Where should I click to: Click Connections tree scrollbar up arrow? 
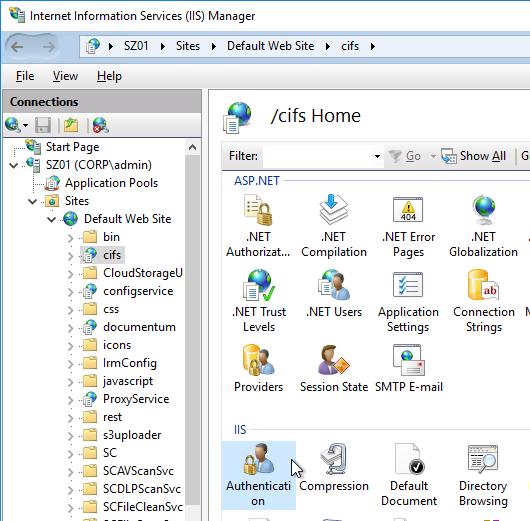coord(193,147)
